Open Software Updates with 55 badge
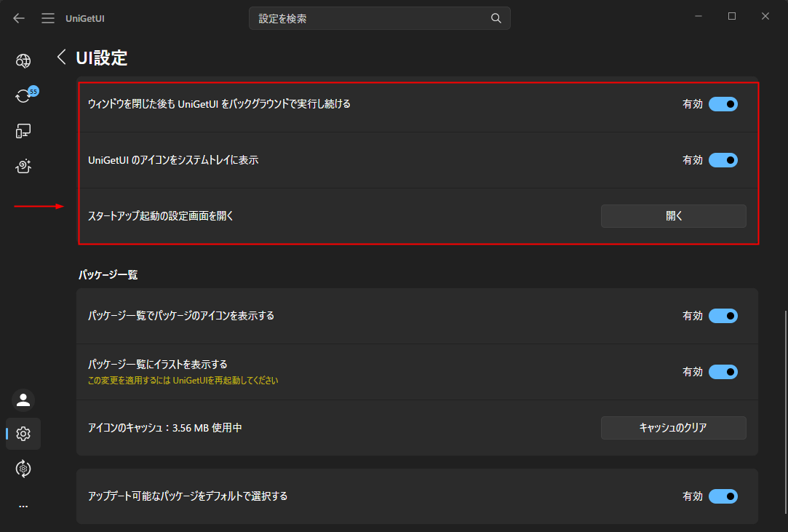Screen dimensions: 788x532 pos(25,95)
